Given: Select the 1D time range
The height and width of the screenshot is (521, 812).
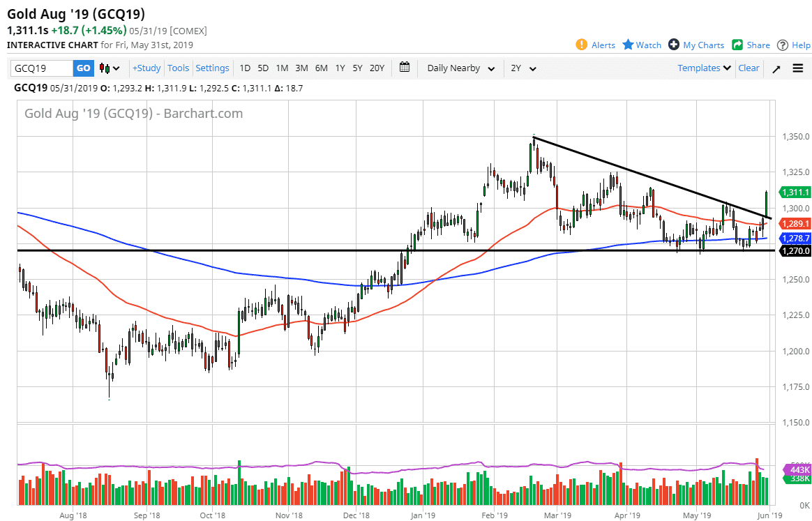Looking at the screenshot, I should (245, 68).
